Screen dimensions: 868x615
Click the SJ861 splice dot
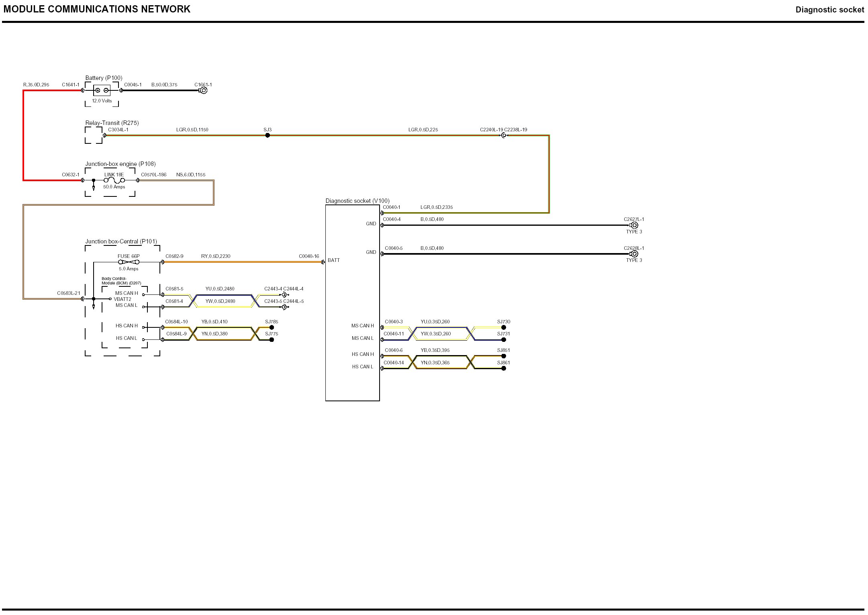click(504, 368)
